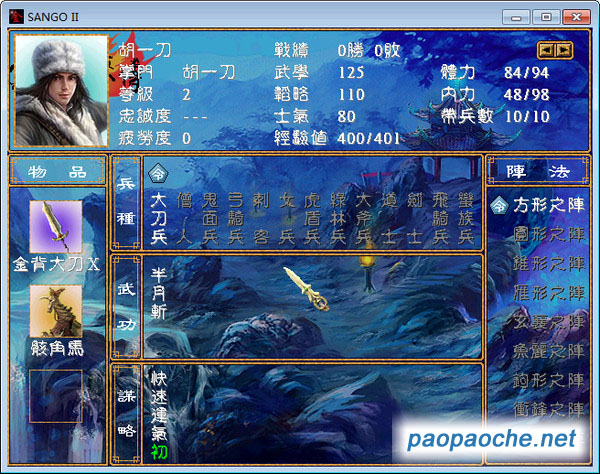
Task: Click the 戰績 record 0勝 0敗
Action: tap(369, 50)
